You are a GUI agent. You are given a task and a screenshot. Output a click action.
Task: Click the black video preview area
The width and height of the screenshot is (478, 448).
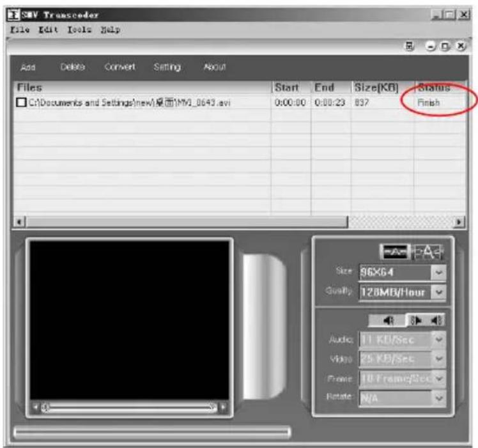point(129,320)
